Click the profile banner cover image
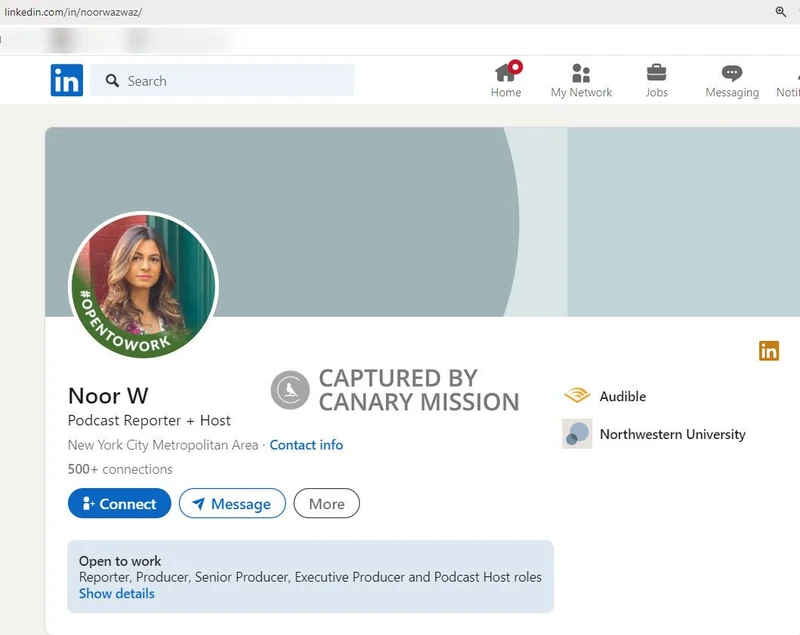 pos(422,222)
